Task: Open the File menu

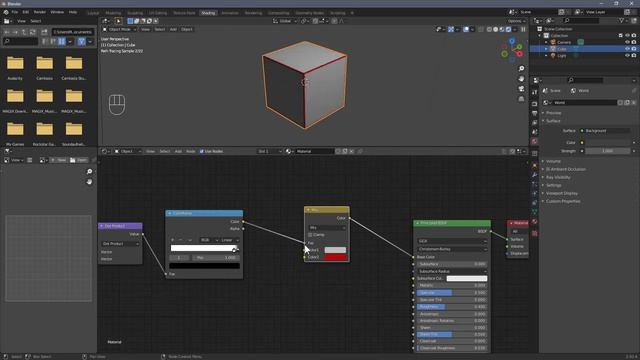Action: click(x=15, y=12)
